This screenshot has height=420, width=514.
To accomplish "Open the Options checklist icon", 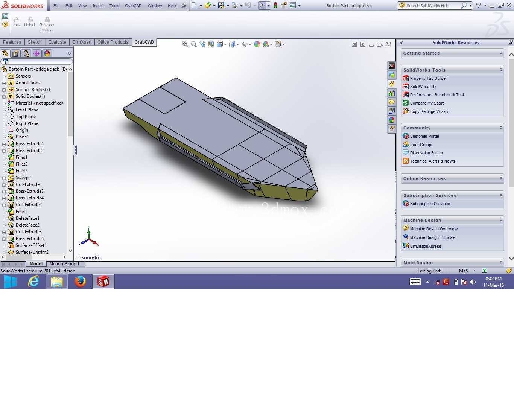I will pyautogui.click(x=292, y=5).
